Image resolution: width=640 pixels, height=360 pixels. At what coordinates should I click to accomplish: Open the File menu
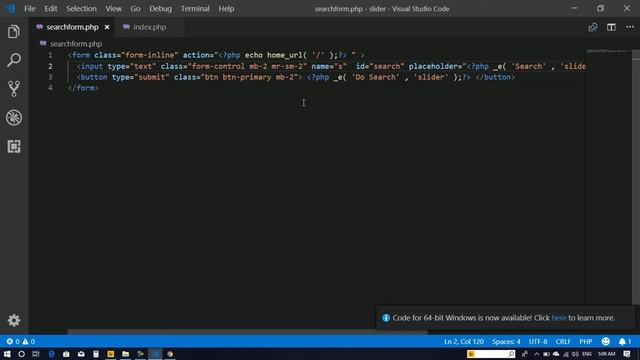(30, 9)
